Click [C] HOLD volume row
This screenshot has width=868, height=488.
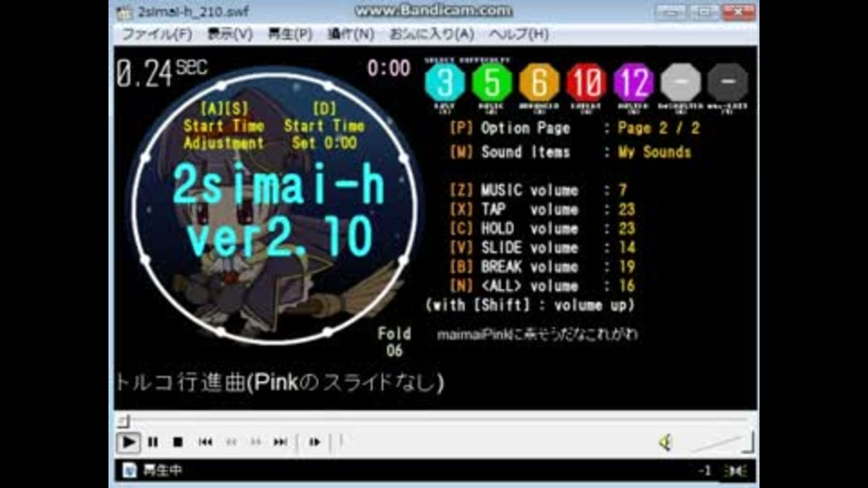tap(542, 229)
